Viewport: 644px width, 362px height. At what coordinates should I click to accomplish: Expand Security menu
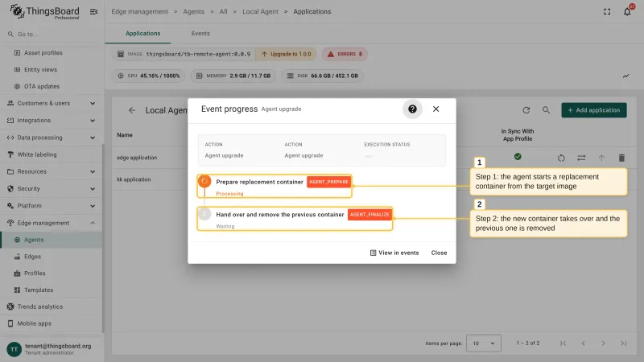tap(52, 188)
